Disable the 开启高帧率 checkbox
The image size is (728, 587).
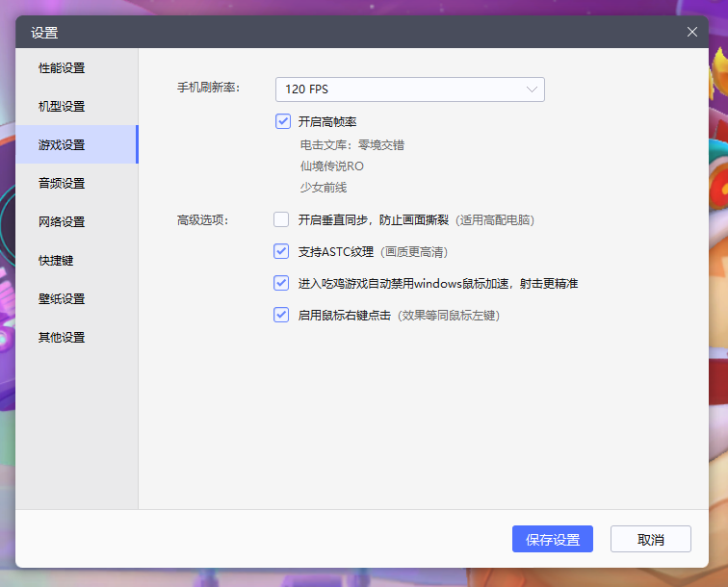click(282, 121)
